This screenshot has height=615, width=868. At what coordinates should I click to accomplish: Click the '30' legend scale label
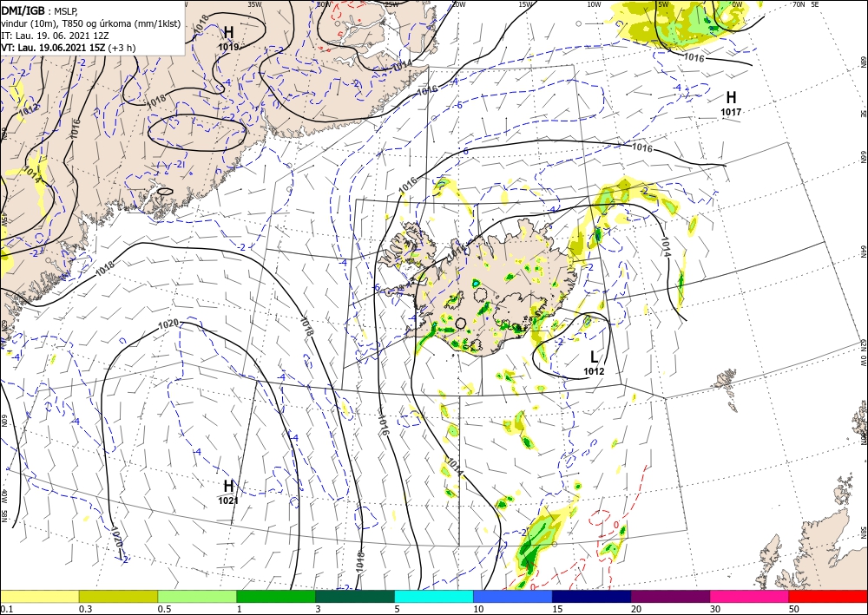tap(715, 609)
